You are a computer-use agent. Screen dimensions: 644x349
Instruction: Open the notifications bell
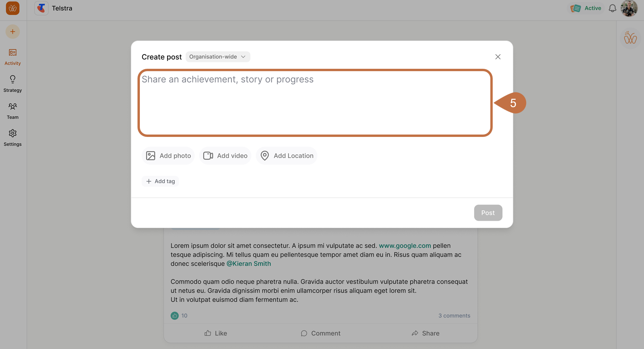(612, 8)
